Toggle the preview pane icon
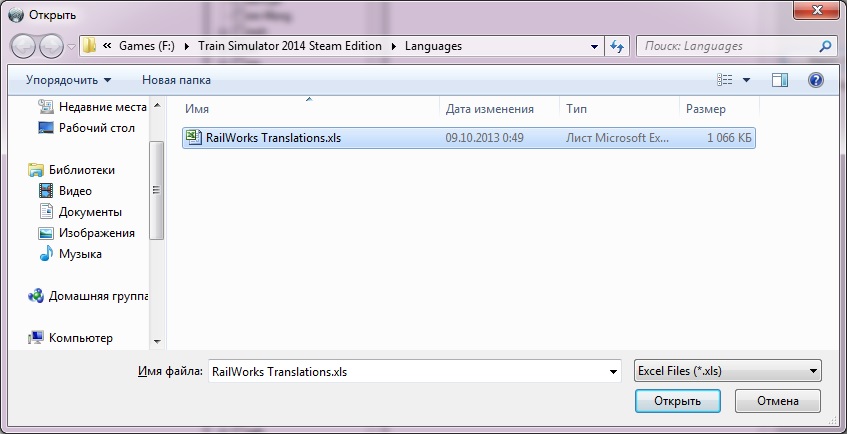The height and width of the screenshot is (434, 847). [780, 79]
